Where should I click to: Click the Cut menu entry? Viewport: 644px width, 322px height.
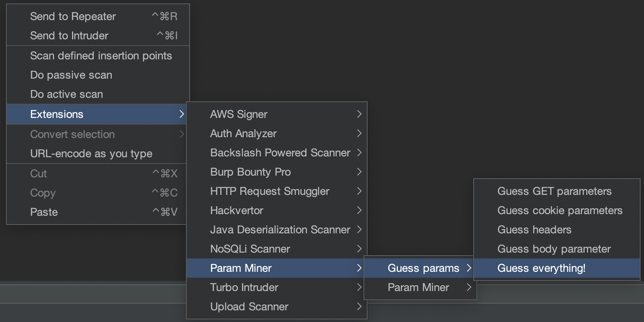96,174
